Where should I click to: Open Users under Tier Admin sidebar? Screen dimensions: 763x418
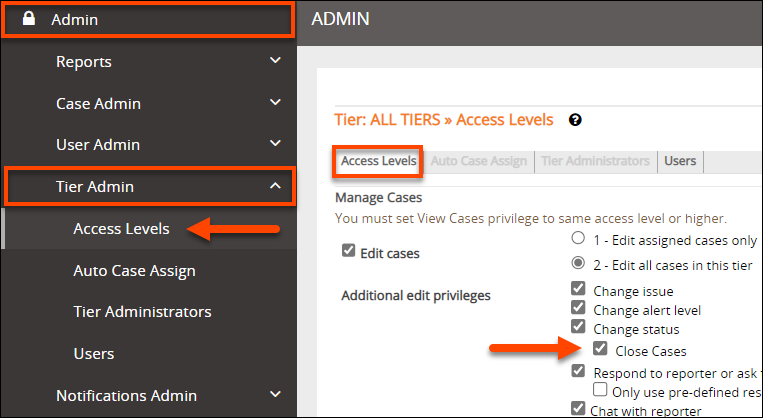(94, 354)
